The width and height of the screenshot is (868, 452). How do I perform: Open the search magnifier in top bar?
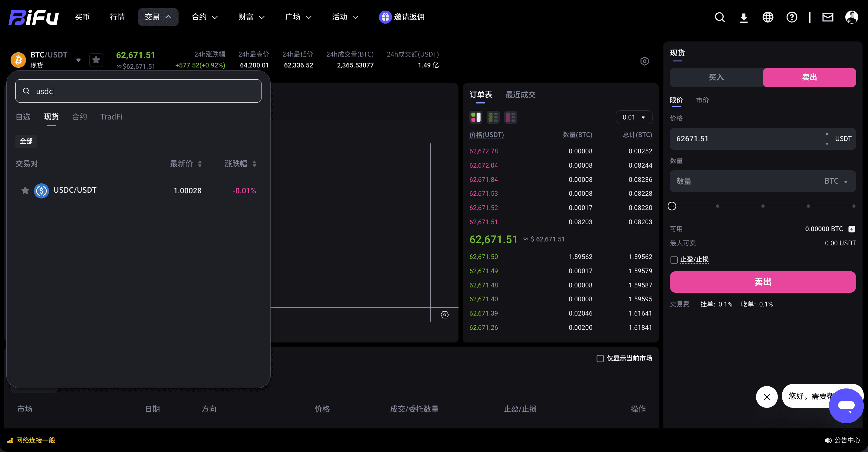[x=720, y=17]
